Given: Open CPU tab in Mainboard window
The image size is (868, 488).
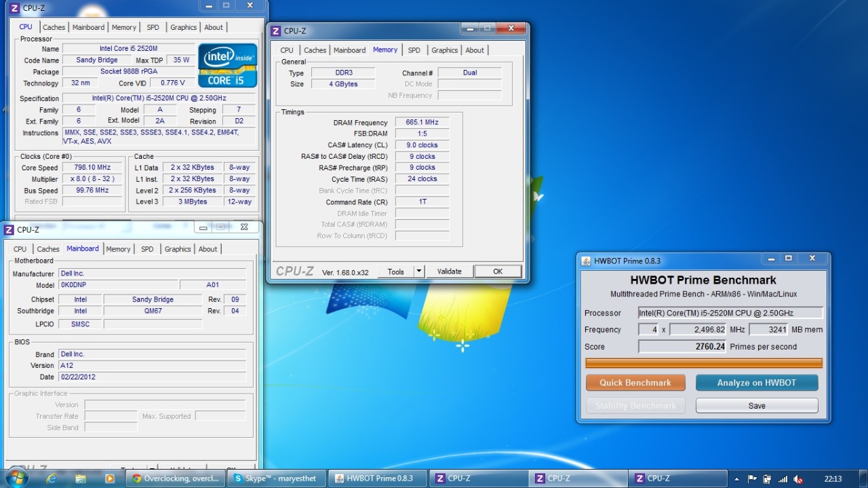Looking at the screenshot, I should 20,249.
